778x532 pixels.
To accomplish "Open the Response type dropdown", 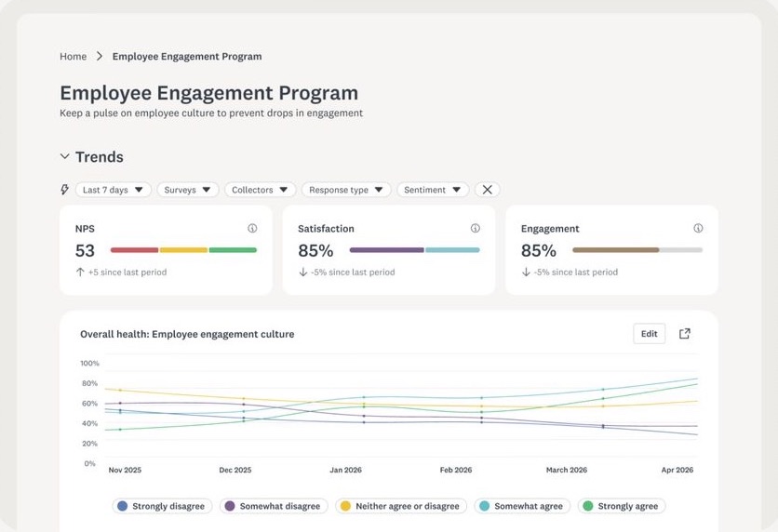I will (346, 190).
